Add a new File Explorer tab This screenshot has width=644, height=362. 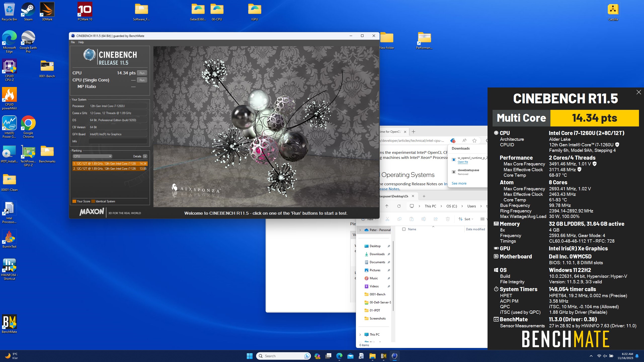(x=424, y=196)
